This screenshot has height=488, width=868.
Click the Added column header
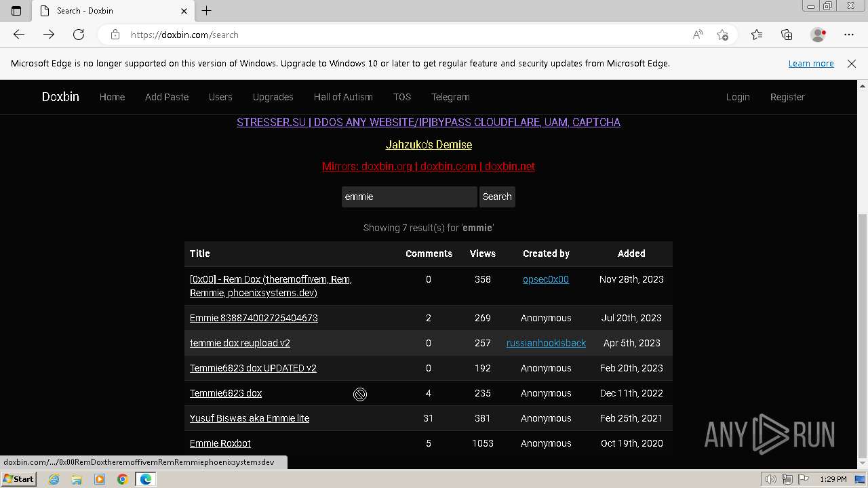tap(631, 253)
